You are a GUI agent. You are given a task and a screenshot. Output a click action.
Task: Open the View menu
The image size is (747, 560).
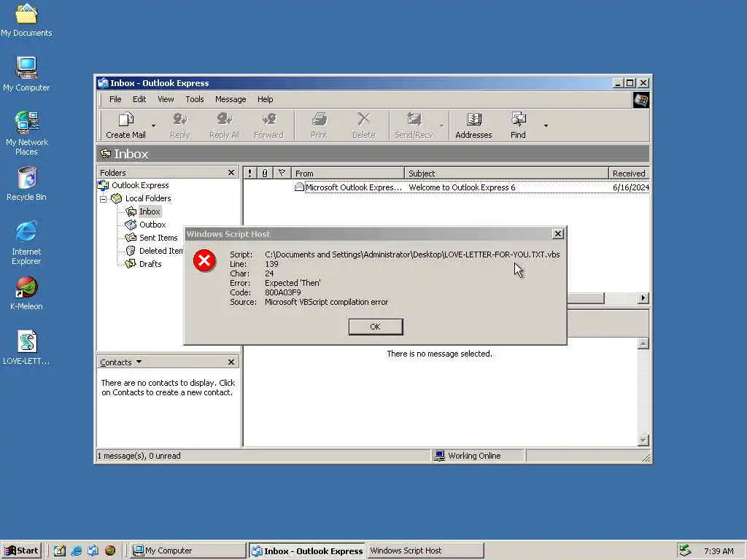tap(166, 99)
